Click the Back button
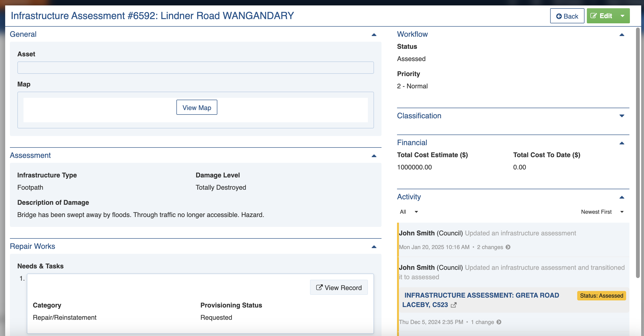Image resolution: width=644 pixels, height=336 pixels. 567,16
